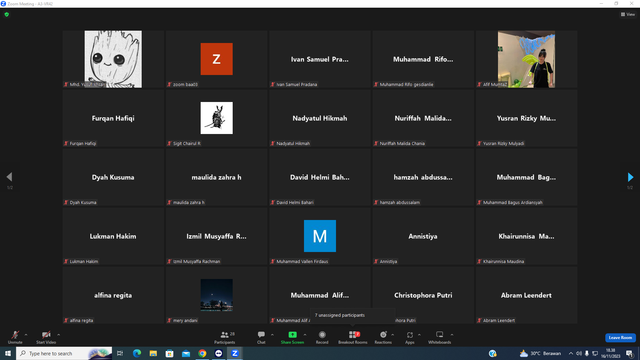Open Mail app from the taskbar
Viewport: 640px width, 360px height.
coord(186,353)
